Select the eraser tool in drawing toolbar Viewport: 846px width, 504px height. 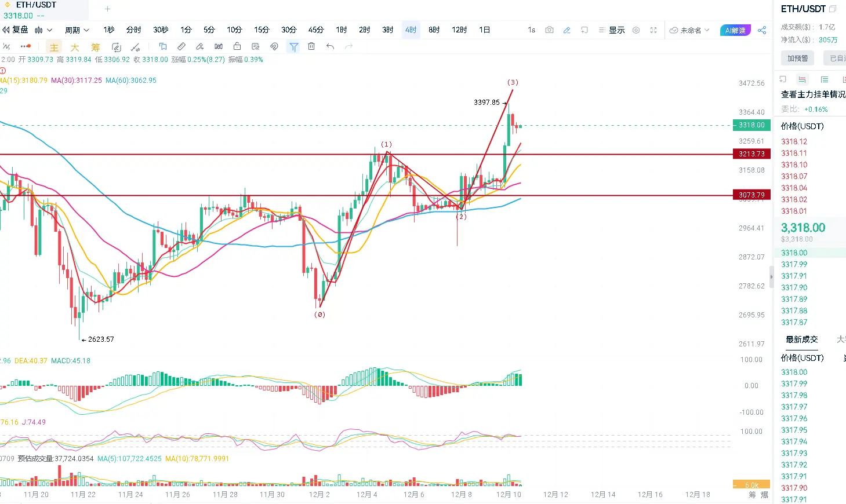[x=200, y=46]
